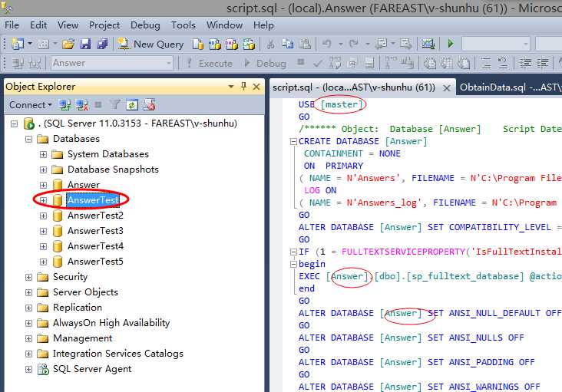Click Database Engine Query icon
Viewport: 562px width, 392px height.
[198, 44]
